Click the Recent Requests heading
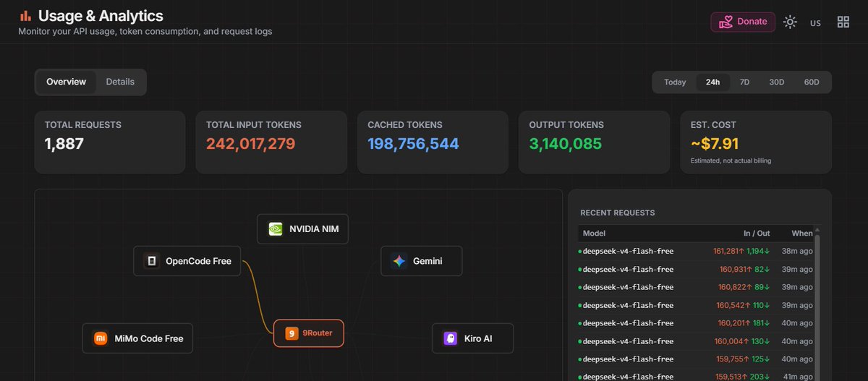 [618, 213]
